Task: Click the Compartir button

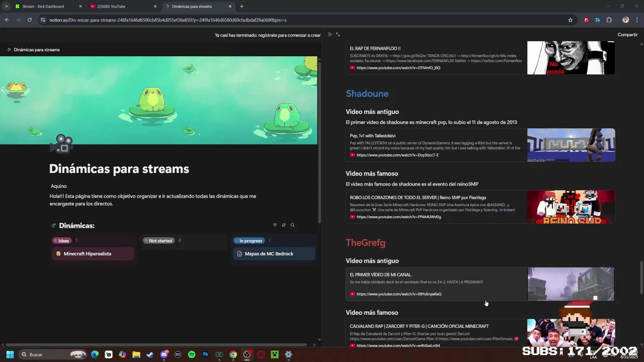Action: (x=627, y=35)
